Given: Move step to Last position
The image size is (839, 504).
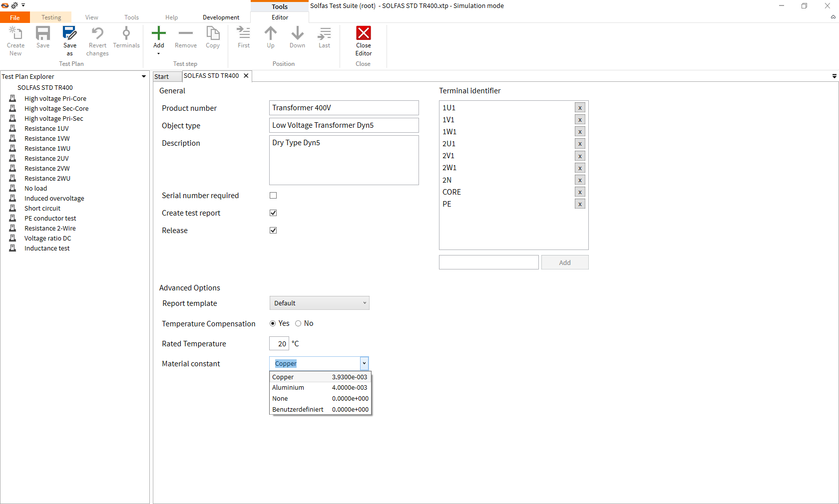Looking at the screenshot, I should [x=325, y=33].
